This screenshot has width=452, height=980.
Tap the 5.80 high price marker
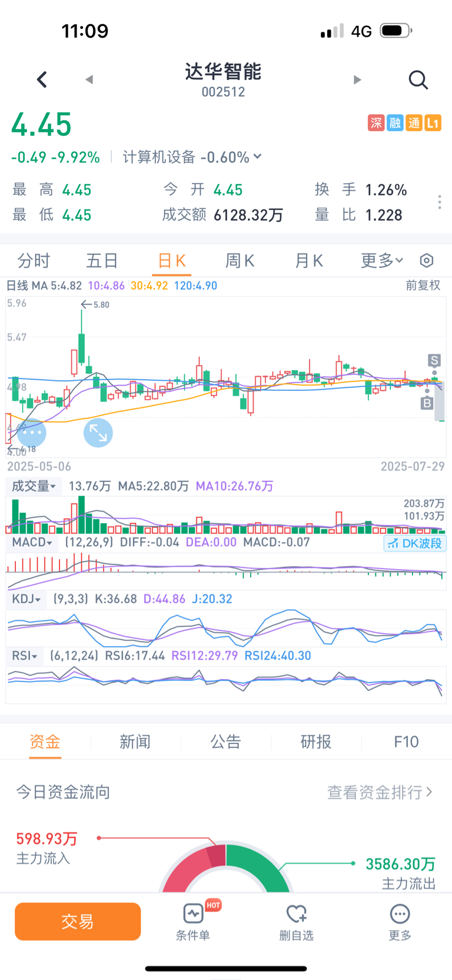pyautogui.click(x=95, y=304)
